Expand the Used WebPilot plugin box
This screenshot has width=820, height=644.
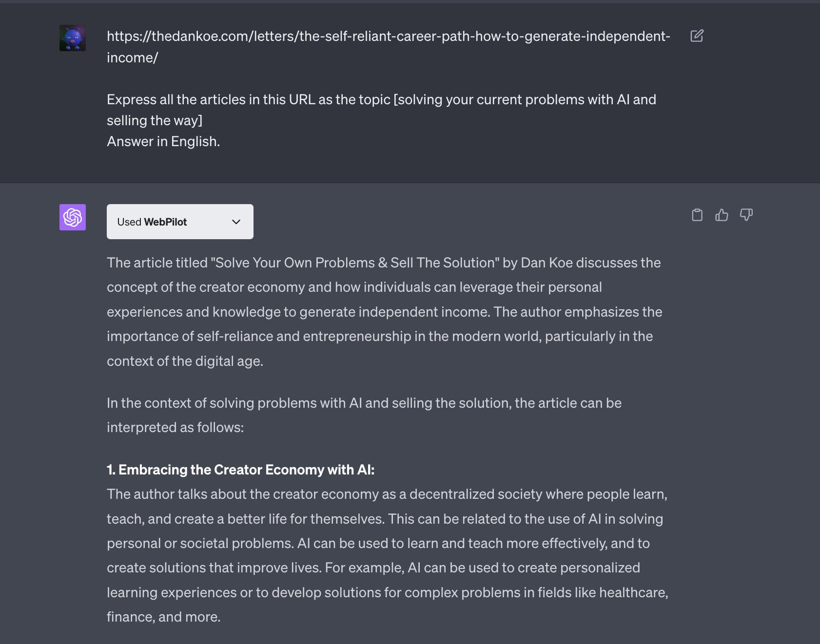tap(180, 222)
